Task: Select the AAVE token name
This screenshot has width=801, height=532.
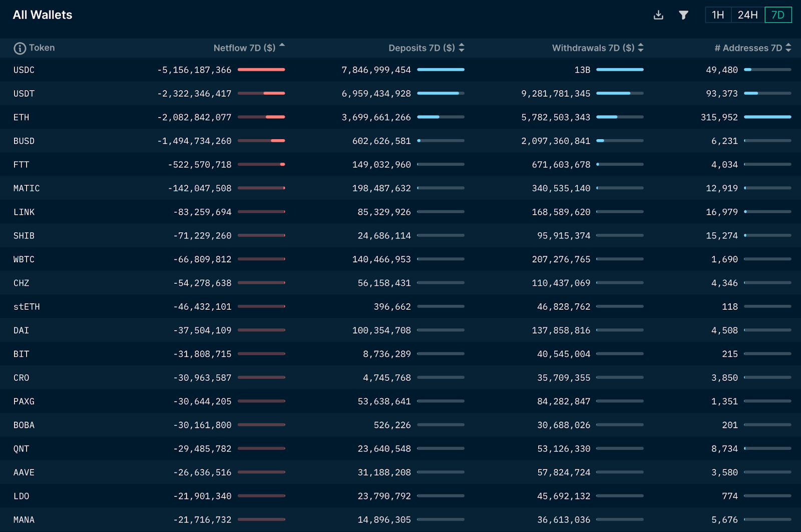Action: 24,472
